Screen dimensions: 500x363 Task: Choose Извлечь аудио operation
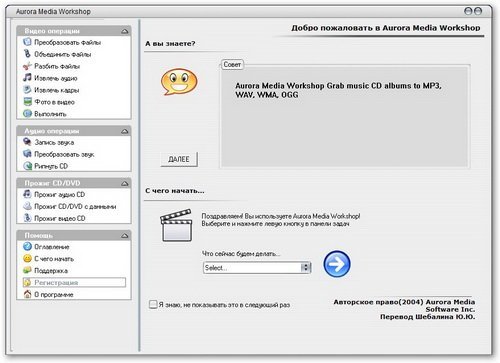click(56, 78)
